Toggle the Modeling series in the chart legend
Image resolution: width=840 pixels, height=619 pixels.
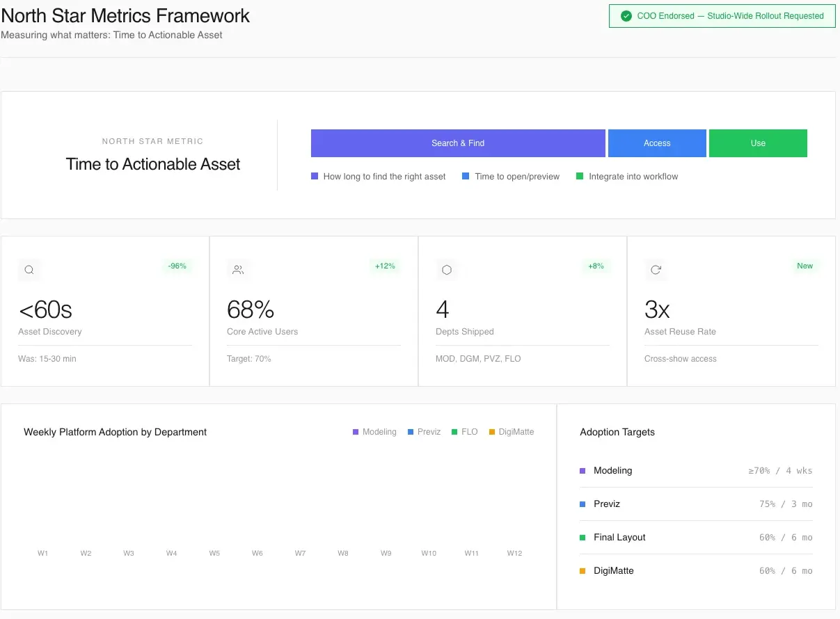[x=374, y=432]
